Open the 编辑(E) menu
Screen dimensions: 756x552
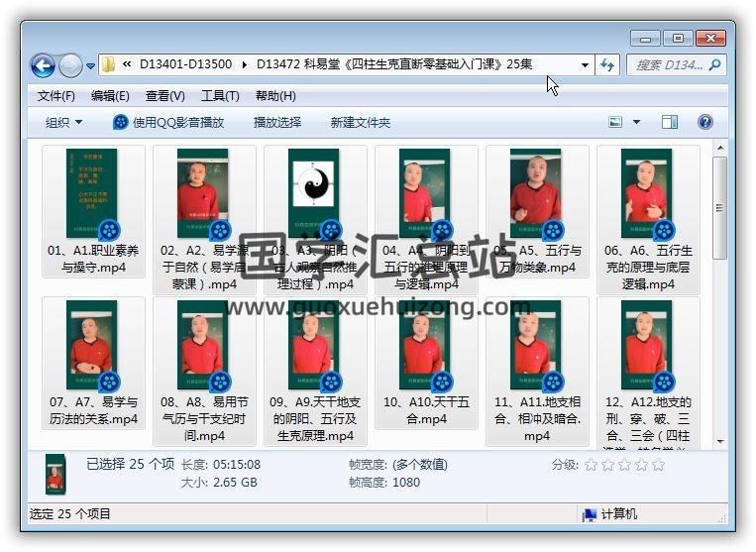[x=110, y=96]
